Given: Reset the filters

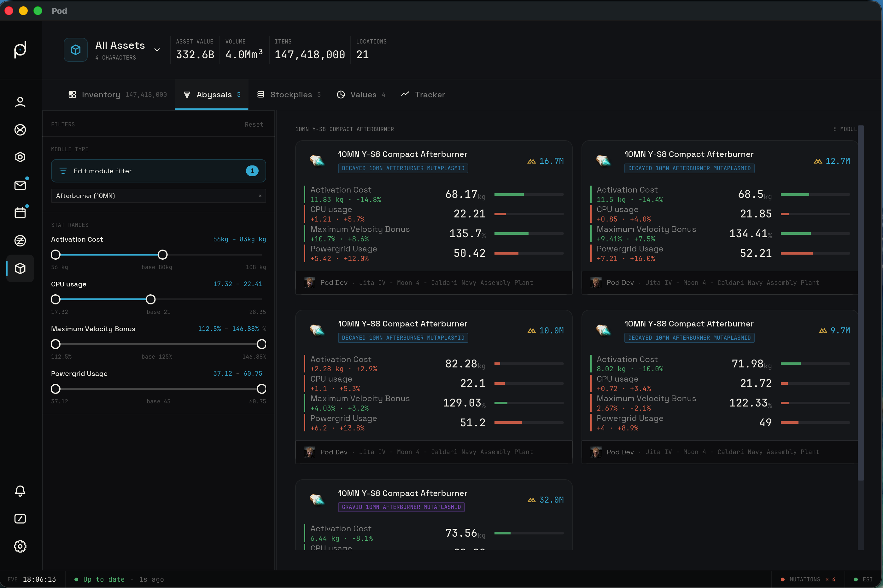Looking at the screenshot, I should (x=254, y=124).
